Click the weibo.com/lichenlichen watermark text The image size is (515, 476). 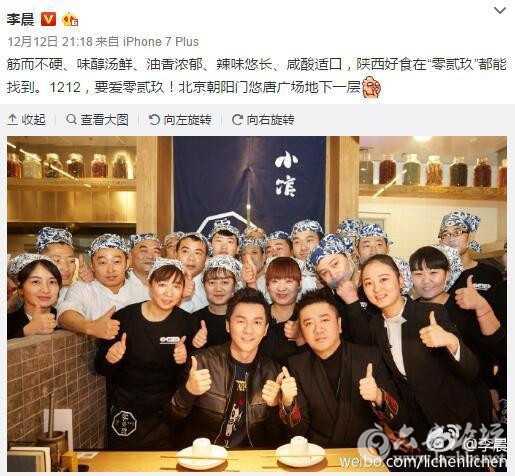tap(423, 461)
